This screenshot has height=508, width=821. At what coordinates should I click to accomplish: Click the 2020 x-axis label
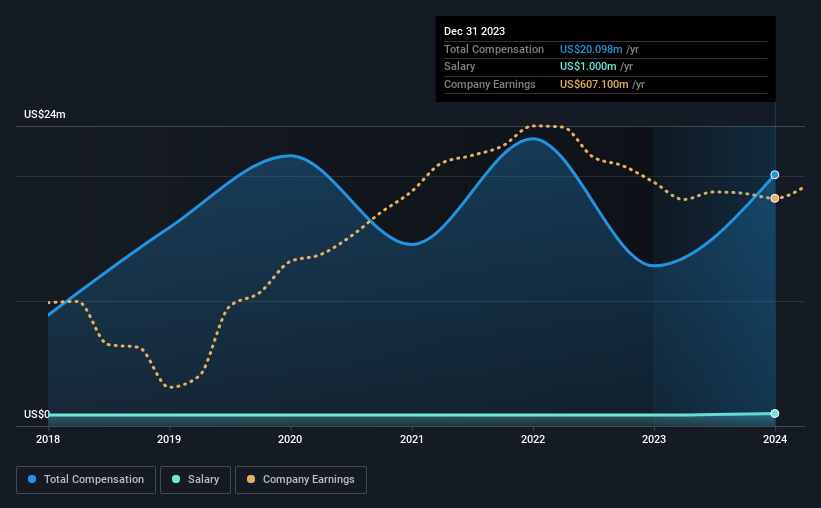pyautogui.click(x=290, y=439)
